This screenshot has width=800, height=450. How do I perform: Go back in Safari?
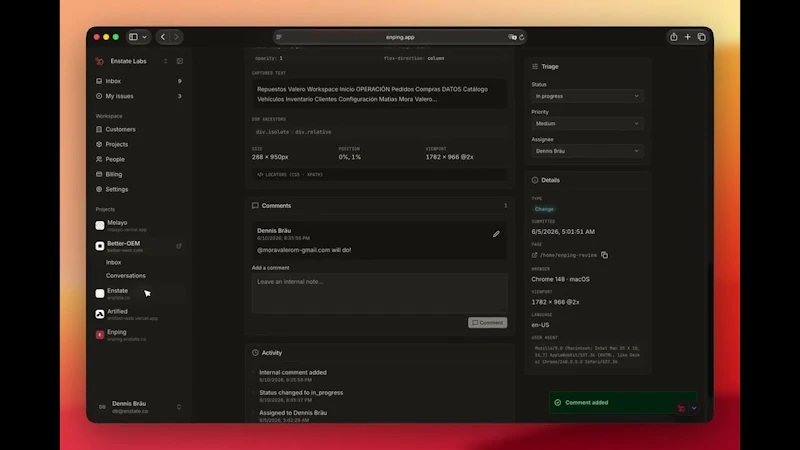(163, 37)
